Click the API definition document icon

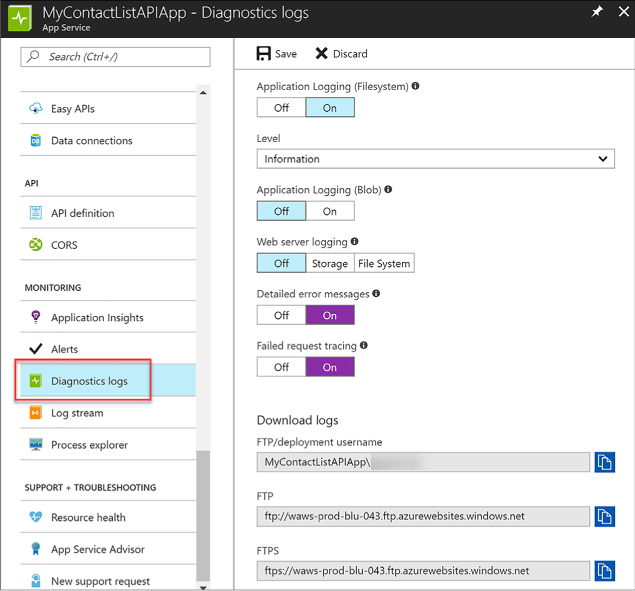tap(36, 212)
